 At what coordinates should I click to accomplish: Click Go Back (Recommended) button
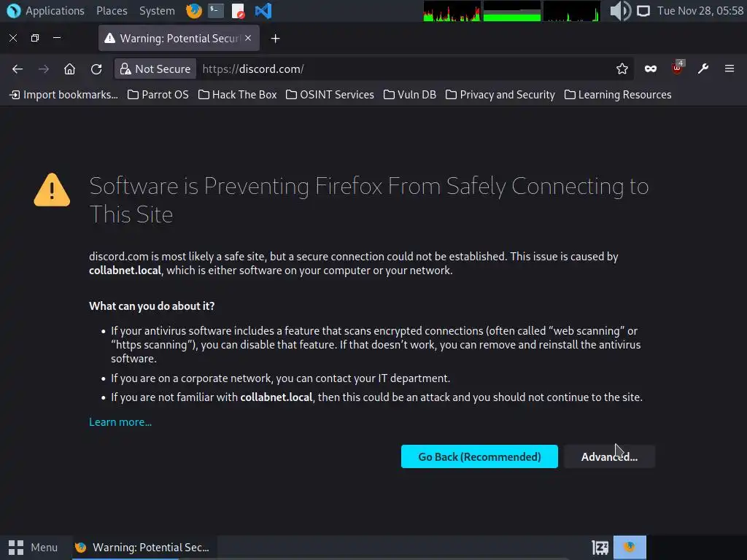pos(479,456)
